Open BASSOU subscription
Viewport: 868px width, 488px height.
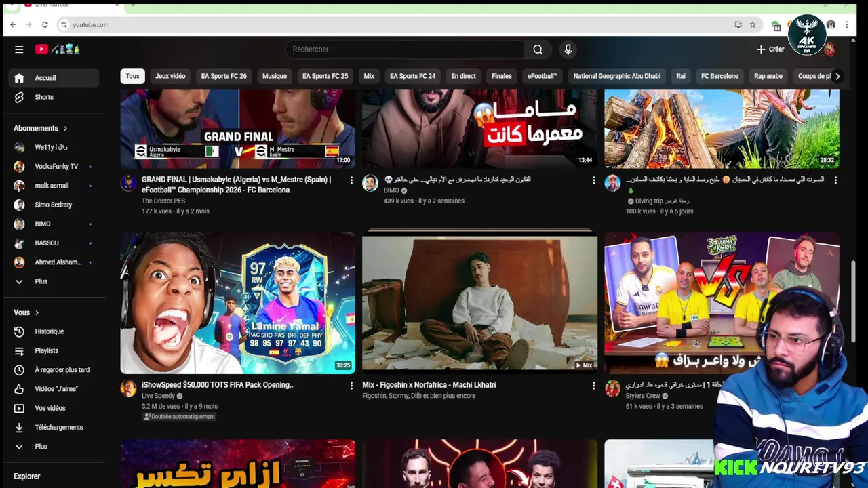tap(54, 243)
